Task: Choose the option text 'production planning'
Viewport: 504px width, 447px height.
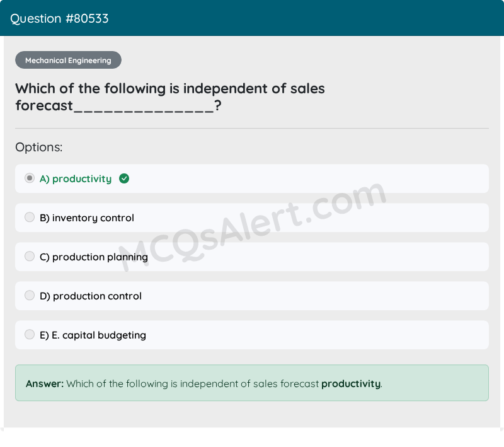Action: pos(100,257)
